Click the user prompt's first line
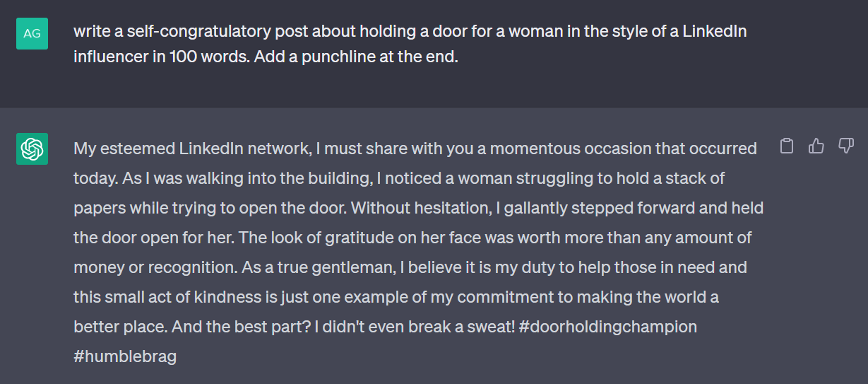Viewport: 868px width, 384px height. pos(410,32)
